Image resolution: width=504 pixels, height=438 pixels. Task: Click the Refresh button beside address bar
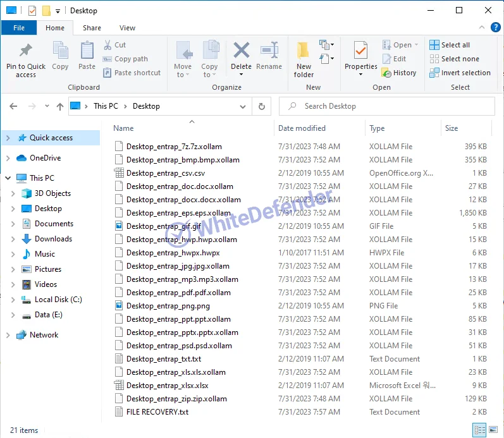261,106
